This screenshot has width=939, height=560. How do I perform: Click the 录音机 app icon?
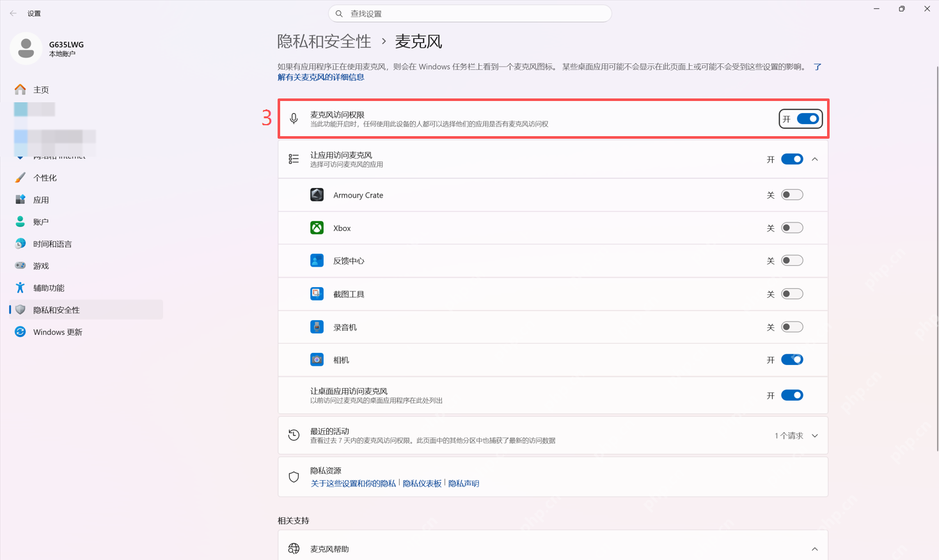click(x=317, y=327)
